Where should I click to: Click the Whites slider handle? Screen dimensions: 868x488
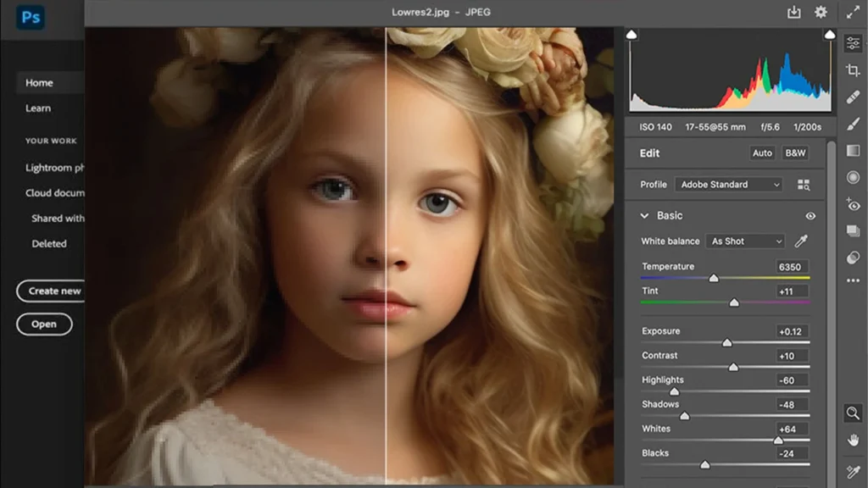point(778,440)
